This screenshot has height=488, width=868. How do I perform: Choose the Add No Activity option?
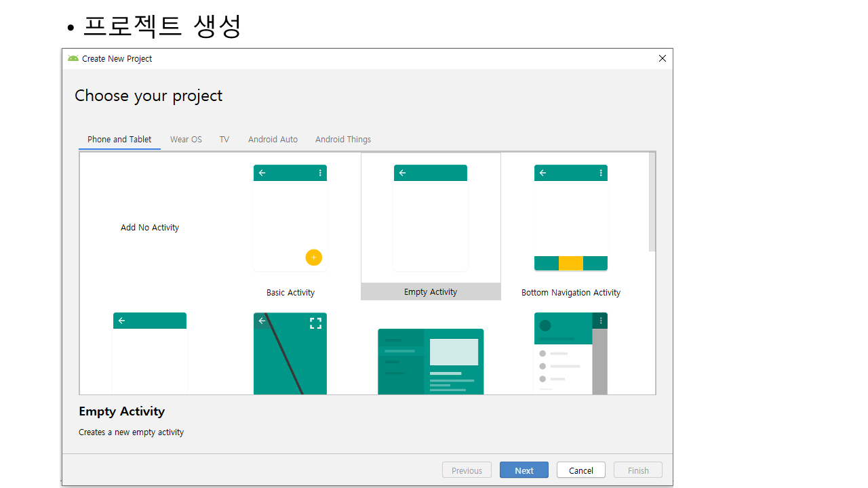[x=150, y=228]
